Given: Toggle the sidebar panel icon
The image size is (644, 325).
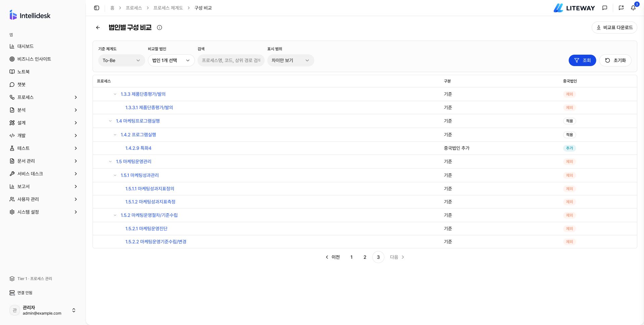Looking at the screenshot, I should click(97, 8).
